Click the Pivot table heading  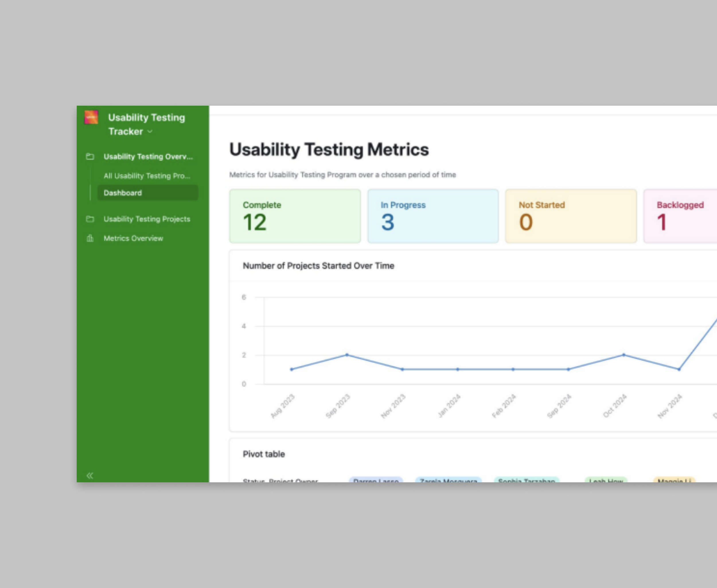[x=264, y=454]
